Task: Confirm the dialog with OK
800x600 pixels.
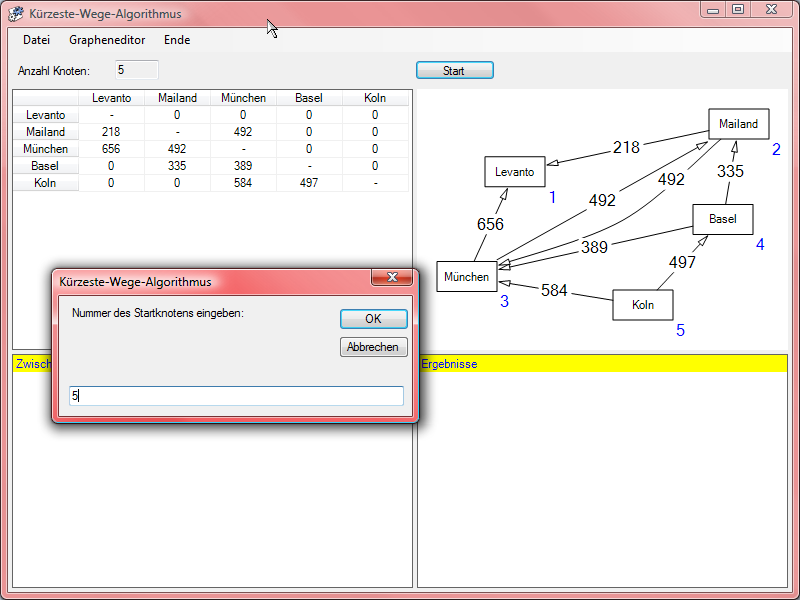Action: pyautogui.click(x=373, y=319)
